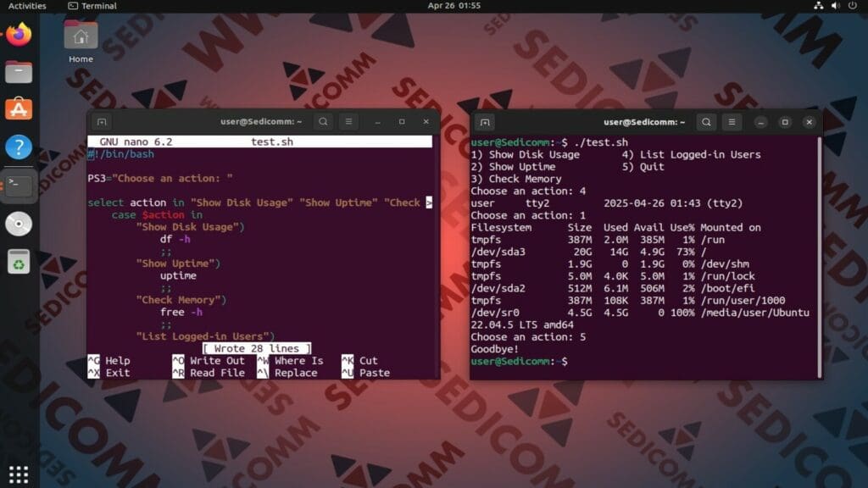Maximize the right terminal window
The height and width of the screenshot is (488, 868).
coord(785,122)
